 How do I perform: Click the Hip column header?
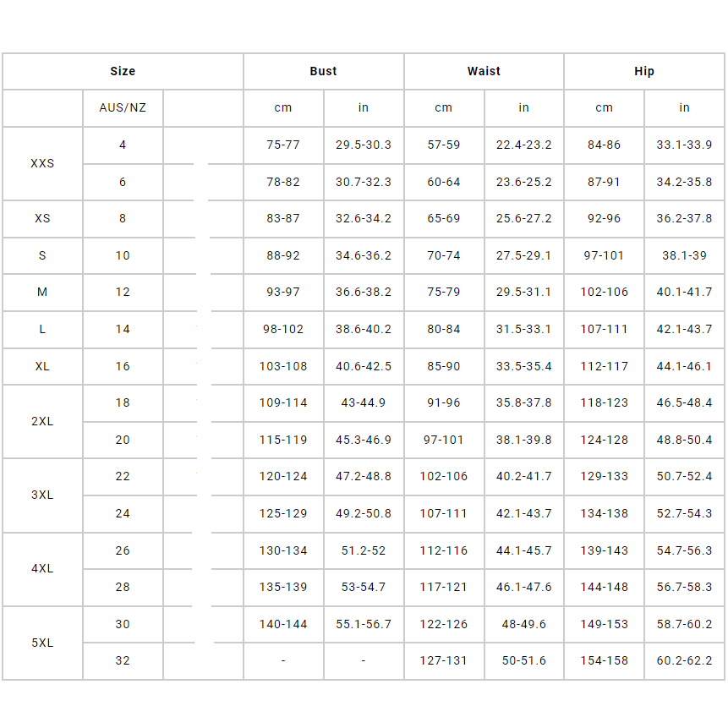pyautogui.click(x=644, y=72)
